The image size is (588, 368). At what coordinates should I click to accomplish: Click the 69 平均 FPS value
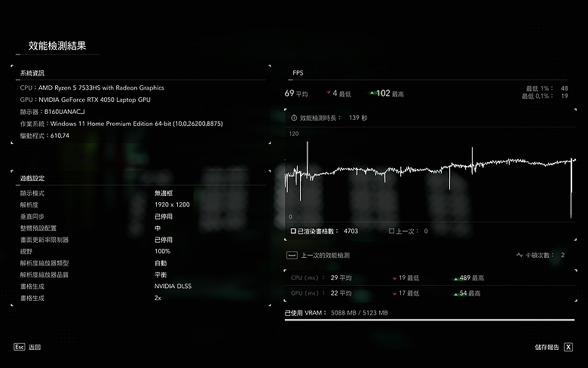[296, 94]
